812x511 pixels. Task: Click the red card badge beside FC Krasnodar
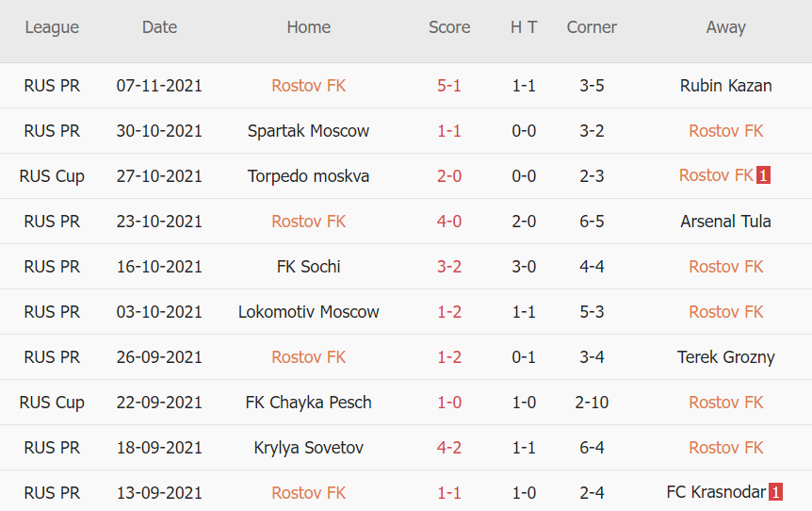775,492
